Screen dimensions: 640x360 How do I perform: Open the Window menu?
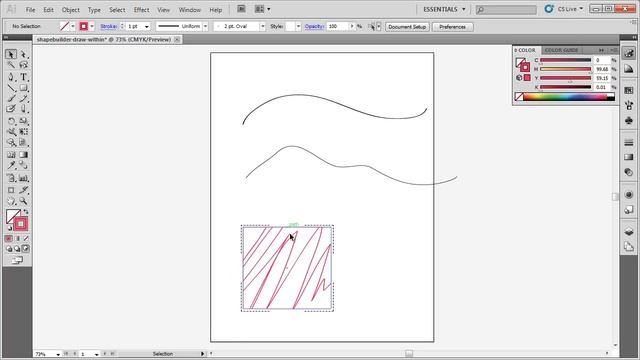[x=189, y=9]
